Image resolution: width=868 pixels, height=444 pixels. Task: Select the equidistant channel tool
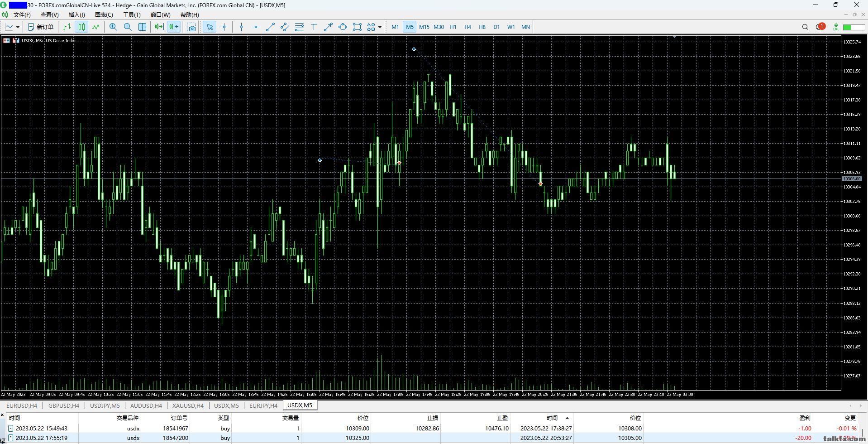285,27
